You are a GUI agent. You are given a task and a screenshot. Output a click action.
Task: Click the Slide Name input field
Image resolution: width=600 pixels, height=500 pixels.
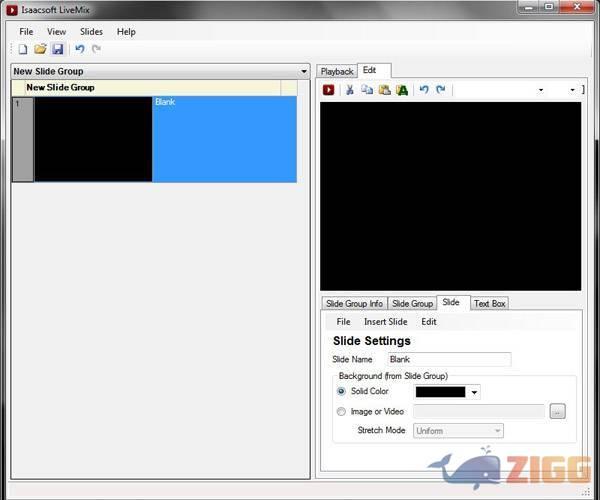point(448,359)
